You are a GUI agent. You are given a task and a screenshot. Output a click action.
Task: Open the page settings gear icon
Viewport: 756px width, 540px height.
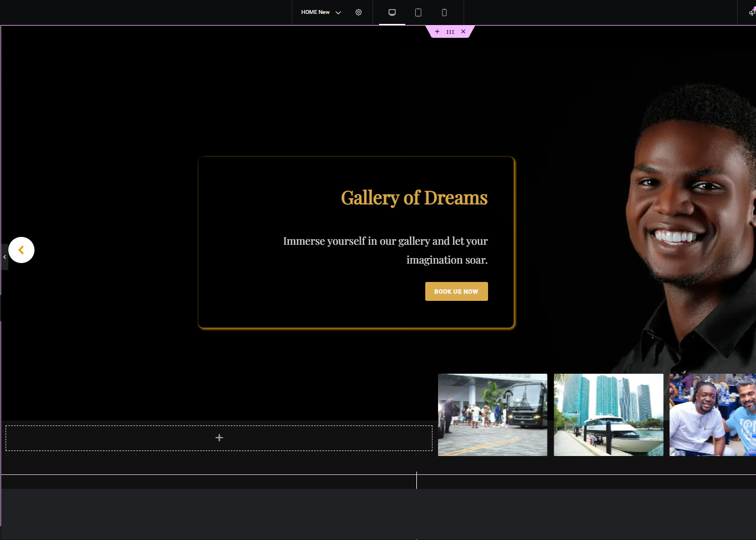tap(359, 12)
